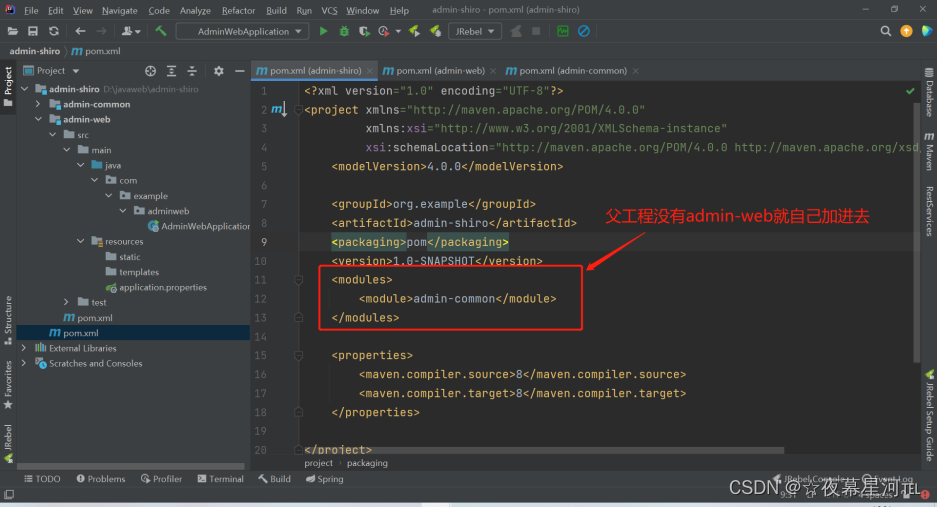The height and width of the screenshot is (507, 937).
Task: Click the Collapse All icon in Project panel
Action: coord(190,71)
